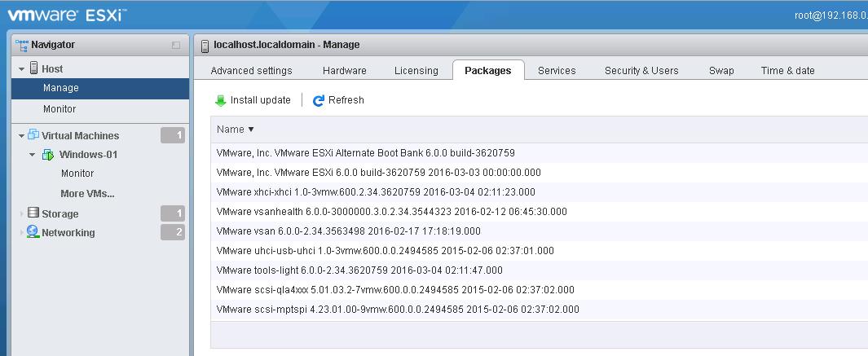Open the Licensing tab
Viewport: 868px width, 356px height.
pos(416,70)
